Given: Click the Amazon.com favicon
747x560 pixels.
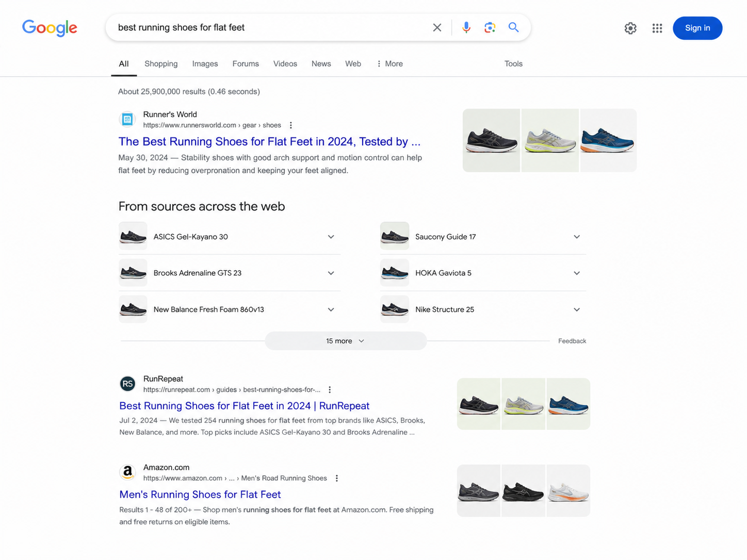Looking at the screenshot, I should 127,472.
